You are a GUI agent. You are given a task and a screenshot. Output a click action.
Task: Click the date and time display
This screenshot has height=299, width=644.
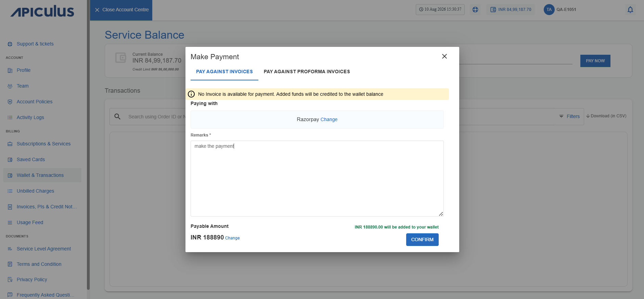pyautogui.click(x=440, y=10)
